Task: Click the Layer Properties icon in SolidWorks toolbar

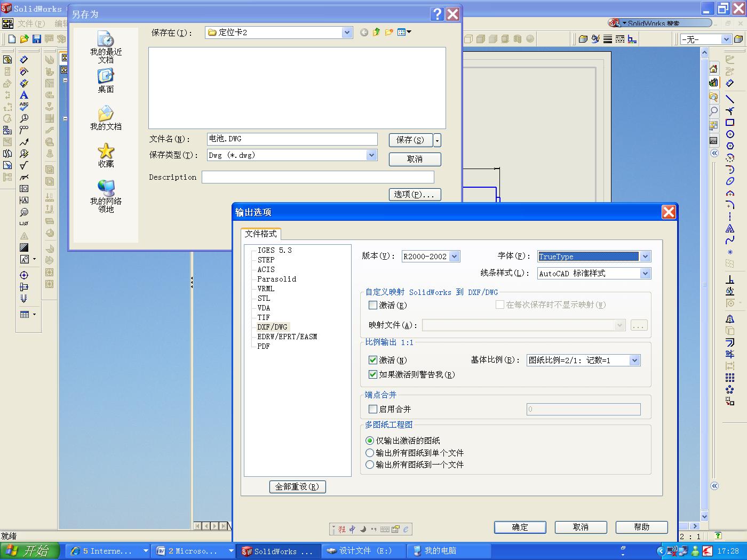Action: (583, 39)
